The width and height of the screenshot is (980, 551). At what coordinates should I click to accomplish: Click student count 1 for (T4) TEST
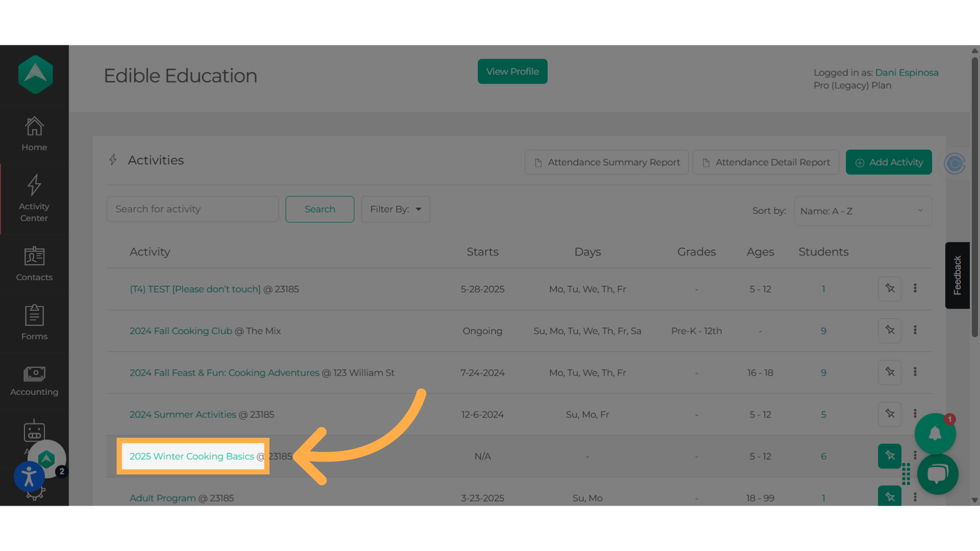[x=823, y=289]
